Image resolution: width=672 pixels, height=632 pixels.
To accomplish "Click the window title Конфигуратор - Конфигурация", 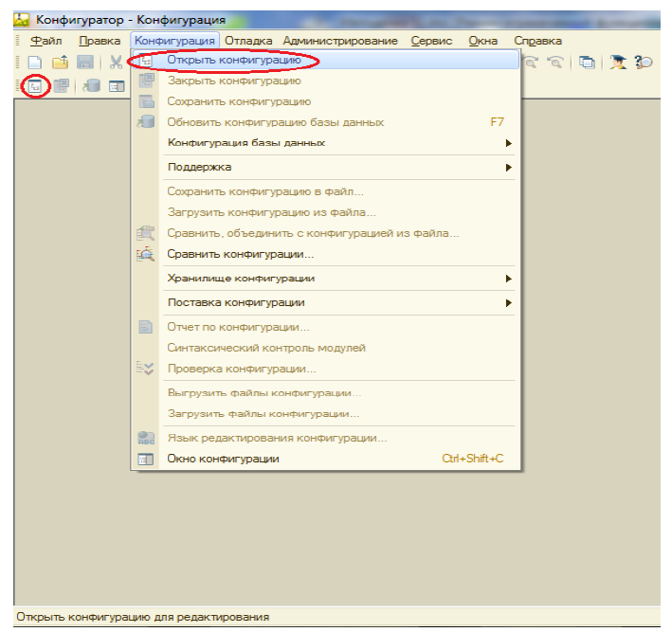I will [131, 20].
